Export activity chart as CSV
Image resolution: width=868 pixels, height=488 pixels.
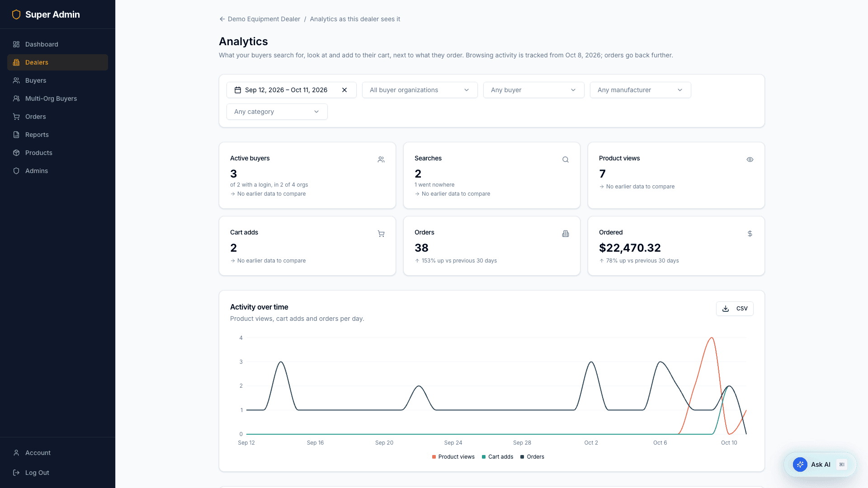735,309
